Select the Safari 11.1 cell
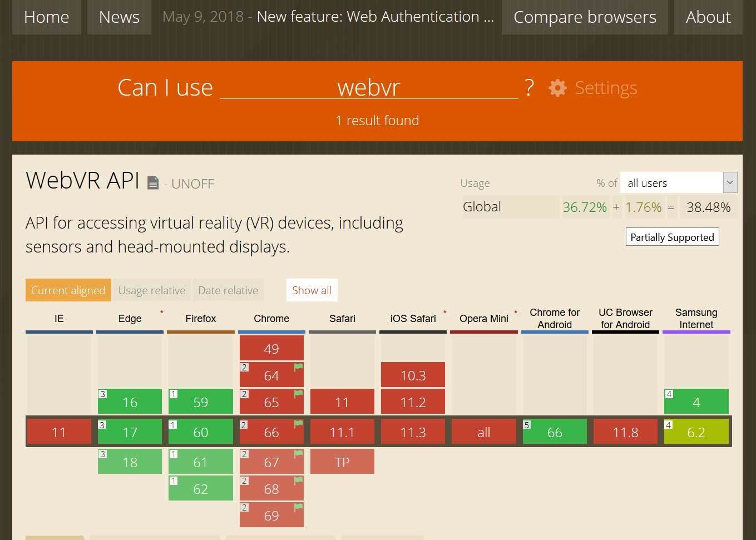Viewport: 756px width, 540px height. coord(342,432)
